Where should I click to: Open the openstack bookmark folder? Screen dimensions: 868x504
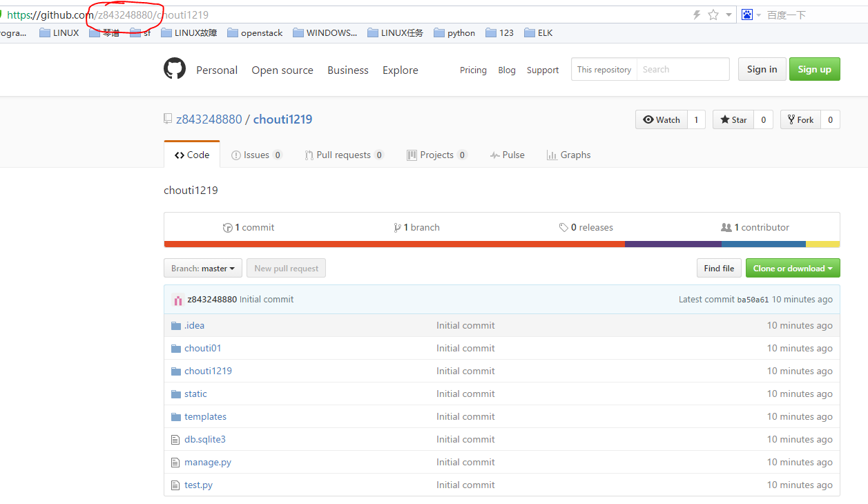(x=255, y=32)
